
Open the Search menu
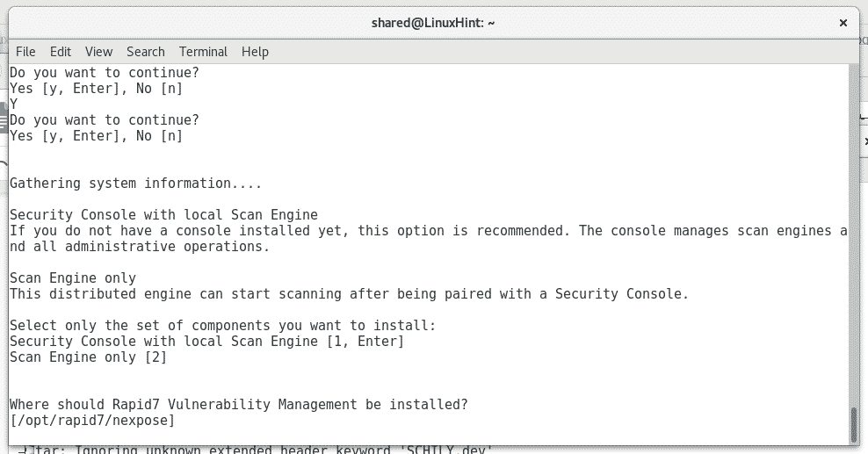pyautogui.click(x=146, y=52)
